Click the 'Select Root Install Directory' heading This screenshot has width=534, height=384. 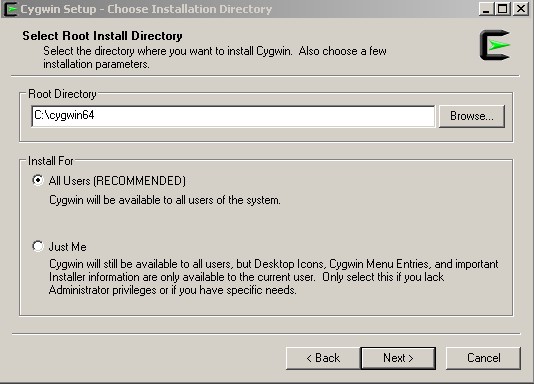pyautogui.click(x=102, y=36)
